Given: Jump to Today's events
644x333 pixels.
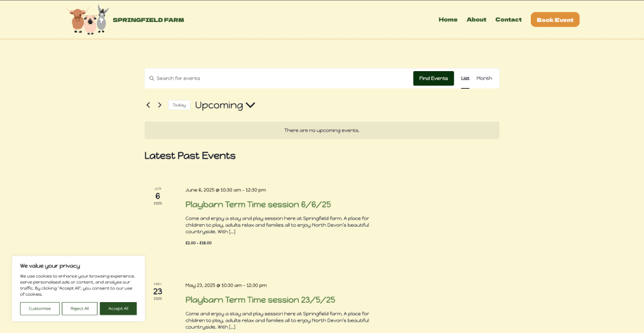Looking at the screenshot, I should tap(179, 105).
